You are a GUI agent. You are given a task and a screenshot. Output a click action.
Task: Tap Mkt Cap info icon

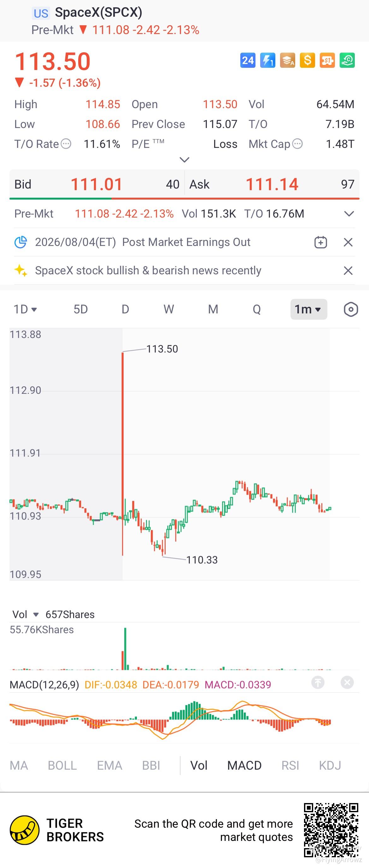coord(297,144)
